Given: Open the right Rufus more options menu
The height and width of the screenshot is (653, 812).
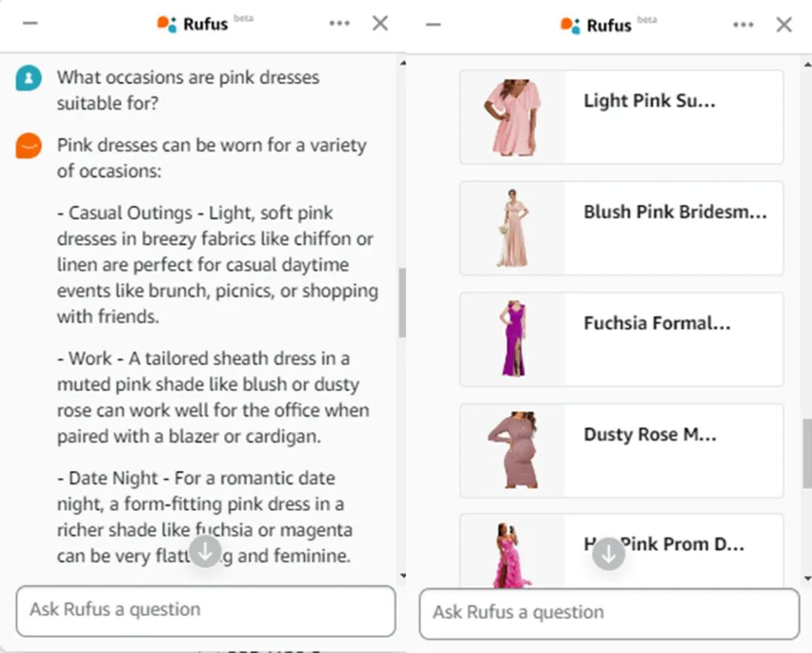Looking at the screenshot, I should tap(743, 24).
